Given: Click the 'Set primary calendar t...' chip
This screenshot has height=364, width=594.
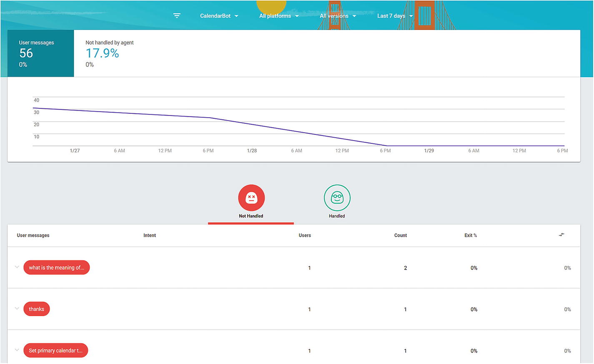Looking at the screenshot, I should click(56, 351).
